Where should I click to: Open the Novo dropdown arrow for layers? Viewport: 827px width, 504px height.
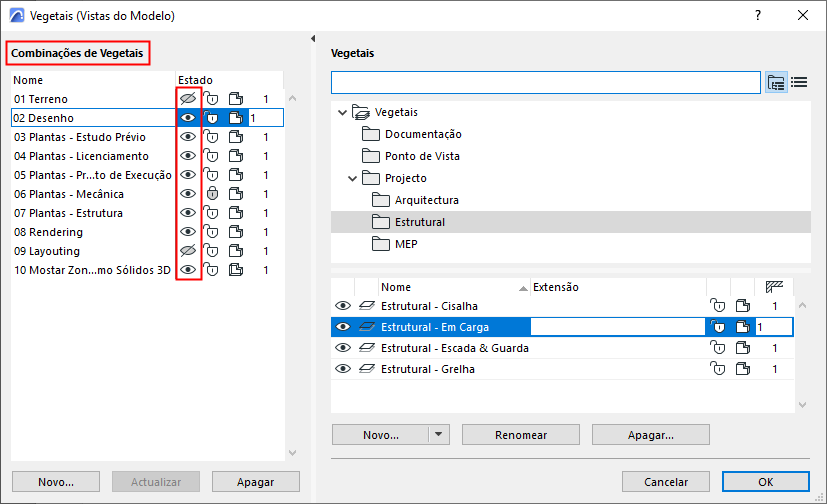[x=438, y=435]
